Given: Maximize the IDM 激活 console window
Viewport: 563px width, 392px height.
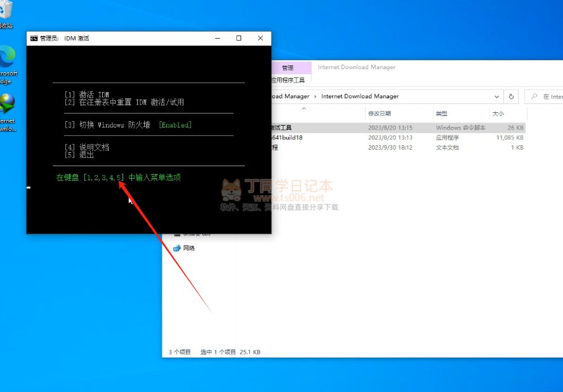Looking at the screenshot, I should coord(239,39).
